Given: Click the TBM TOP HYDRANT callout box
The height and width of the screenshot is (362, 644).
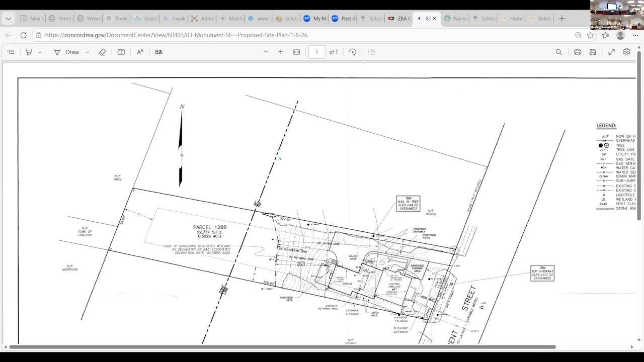Looking at the screenshot, I should pos(542,273).
